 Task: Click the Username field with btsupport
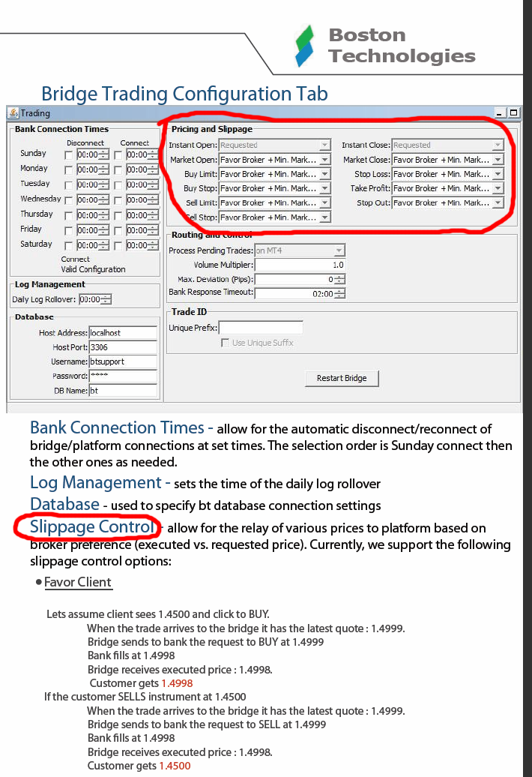(123, 361)
